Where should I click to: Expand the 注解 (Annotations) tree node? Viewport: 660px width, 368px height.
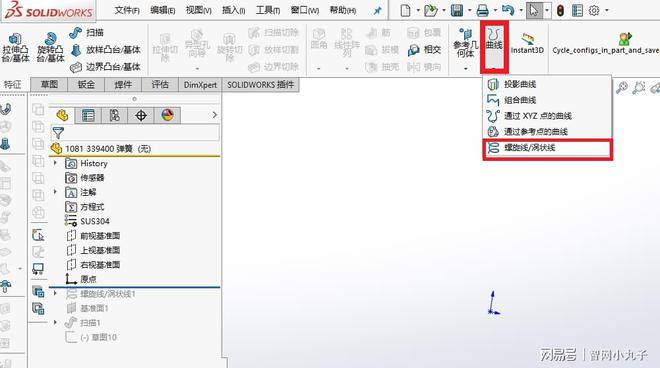55,192
